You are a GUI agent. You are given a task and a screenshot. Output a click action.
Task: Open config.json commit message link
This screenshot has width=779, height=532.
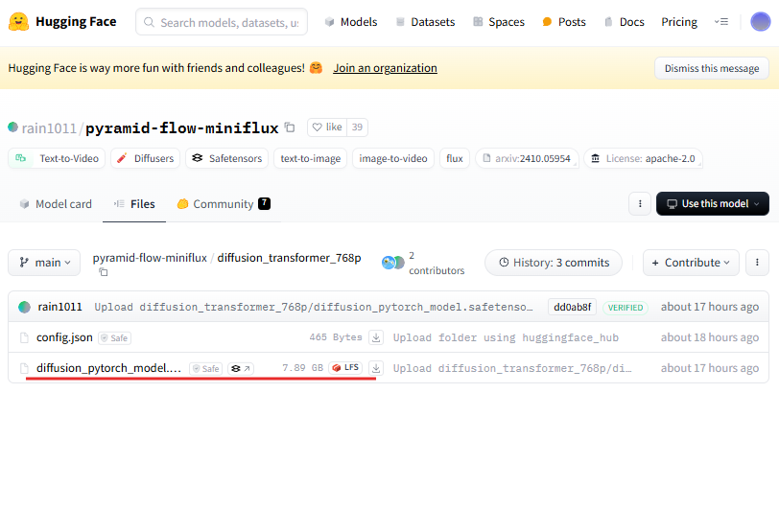click(506, 338)
